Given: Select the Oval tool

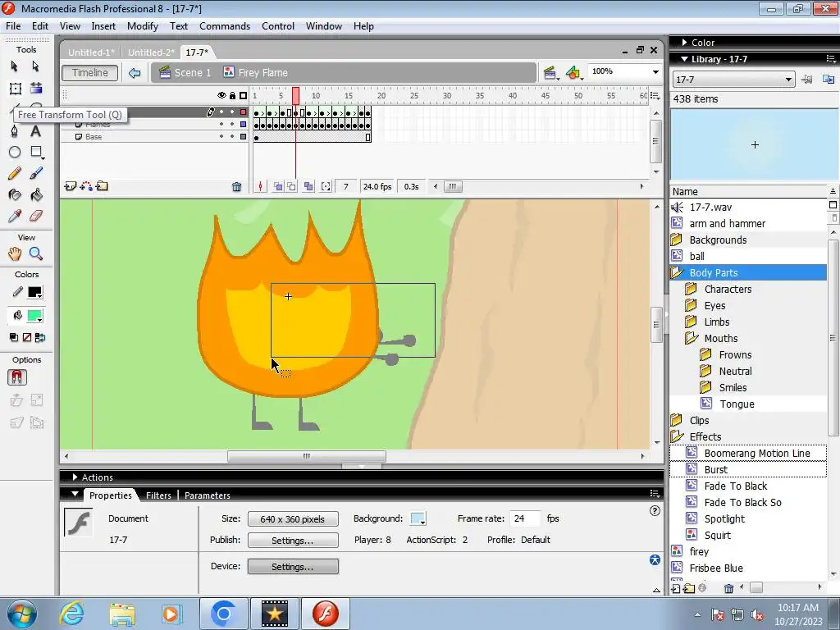Looking at the screenshot, I should (15, 152).
